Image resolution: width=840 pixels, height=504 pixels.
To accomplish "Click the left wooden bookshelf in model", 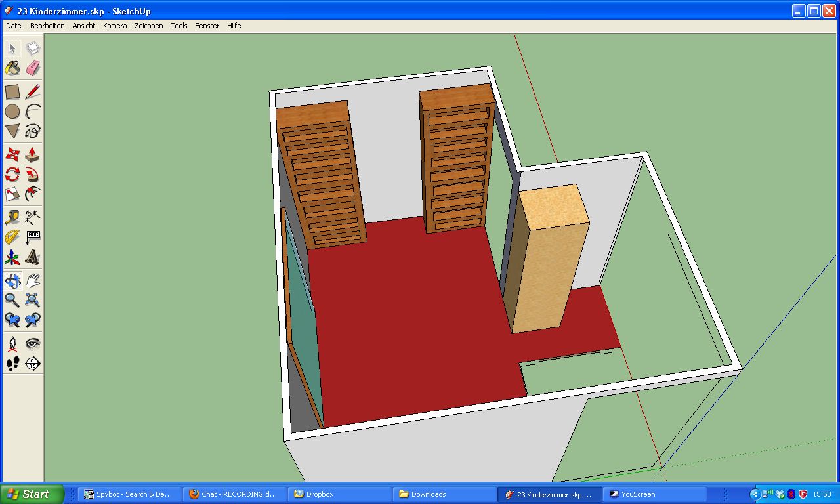I will point(320,175).
